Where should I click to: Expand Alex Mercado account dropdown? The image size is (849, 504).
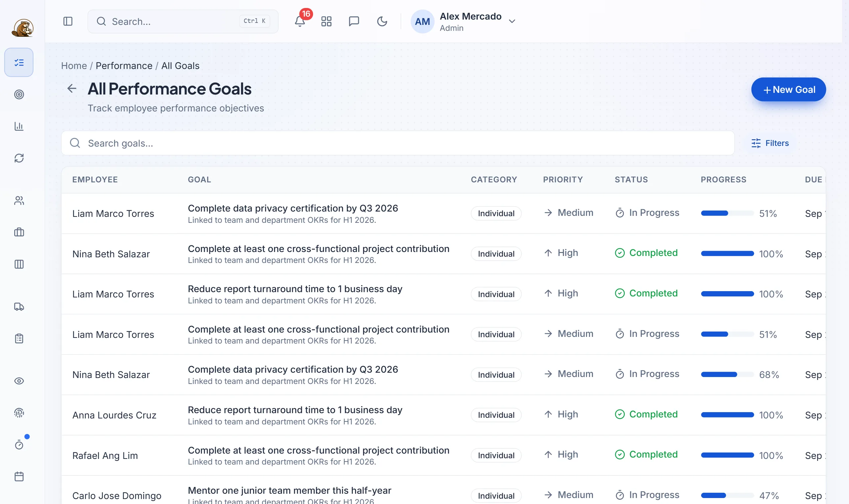click(512, 22)
